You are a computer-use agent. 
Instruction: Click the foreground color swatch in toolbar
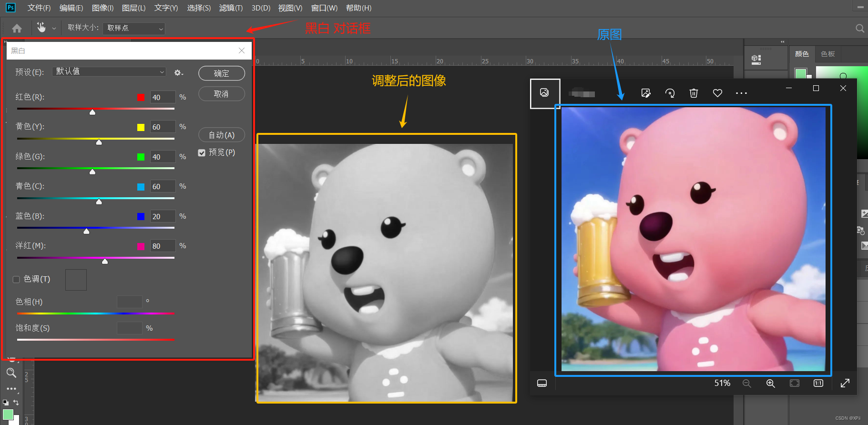pos(8,415)
